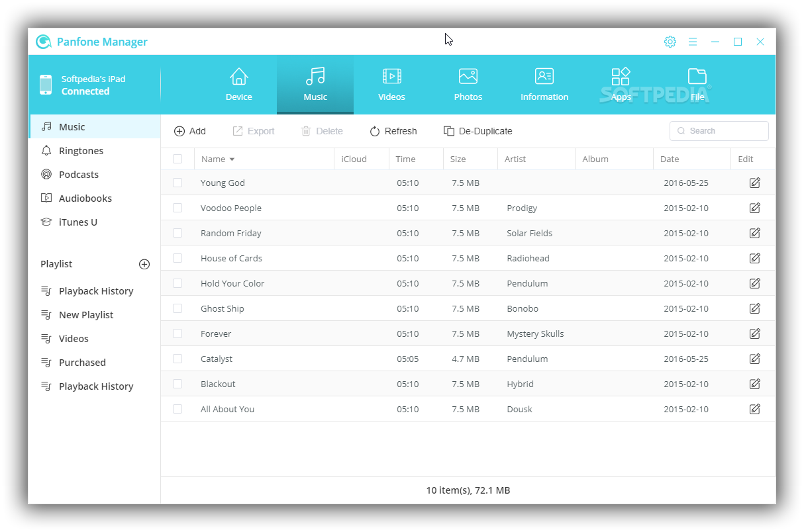Open Ringtones in the sidebar

tap(95, 151)
